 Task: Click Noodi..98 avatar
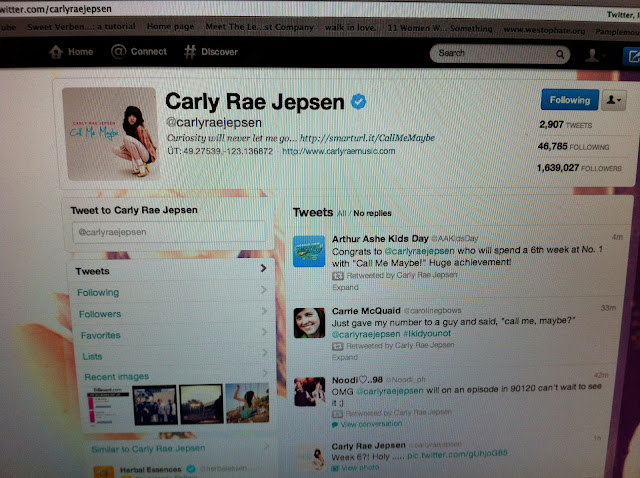310,391
